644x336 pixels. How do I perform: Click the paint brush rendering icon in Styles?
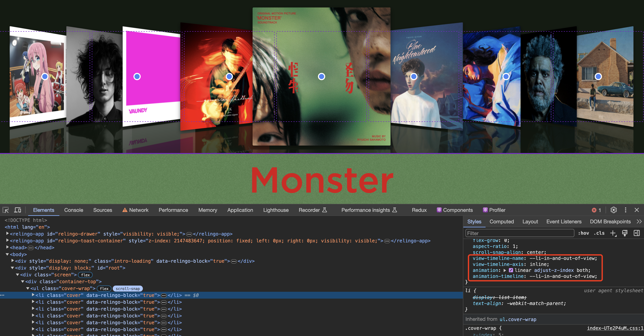click(x=625, y=233)
